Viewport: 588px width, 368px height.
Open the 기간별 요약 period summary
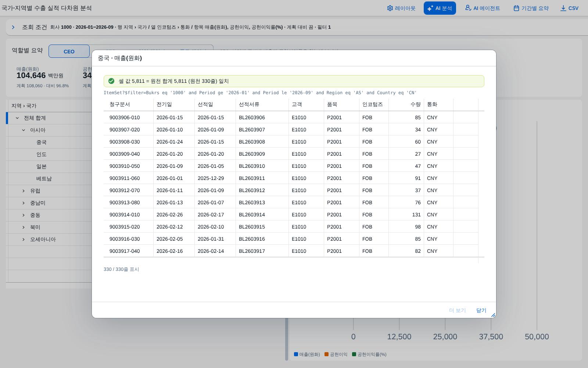[x=531, y=8]
